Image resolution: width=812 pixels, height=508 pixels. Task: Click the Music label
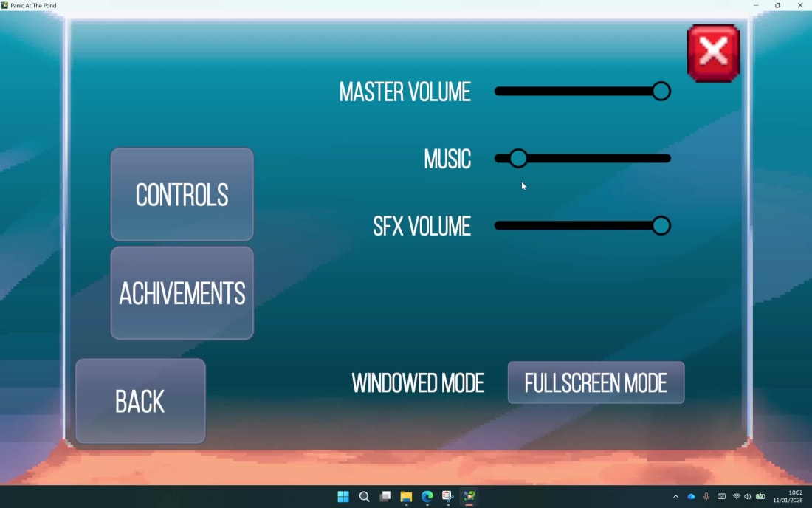point(447,159)
